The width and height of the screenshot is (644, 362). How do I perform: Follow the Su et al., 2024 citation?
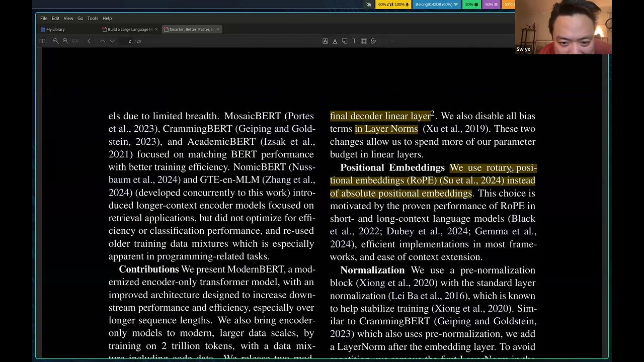[471, 180]
